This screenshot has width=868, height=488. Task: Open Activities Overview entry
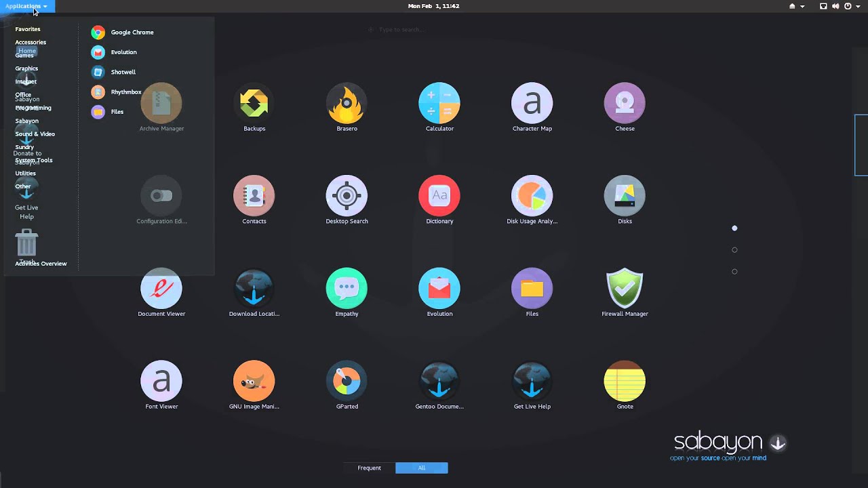click(x=41, y=264)
